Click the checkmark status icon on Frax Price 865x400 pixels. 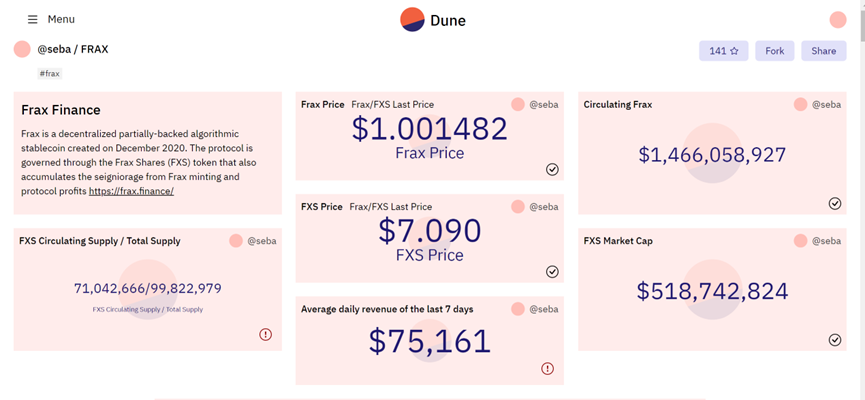pos(552,169)
